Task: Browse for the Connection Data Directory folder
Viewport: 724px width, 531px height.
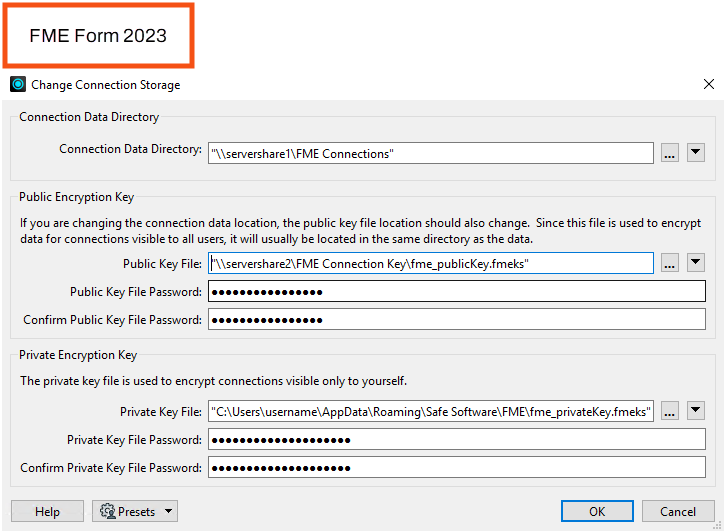Action: [x=670, y=153]
